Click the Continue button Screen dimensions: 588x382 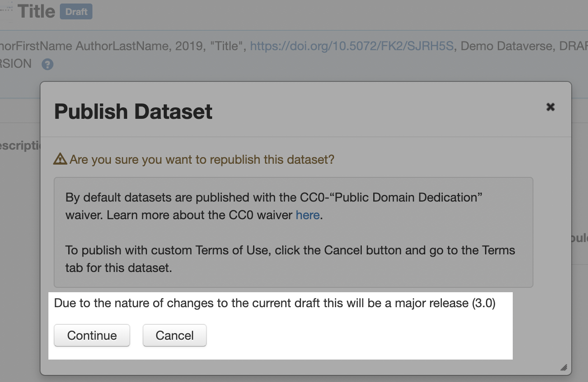(x=92, y=335)
